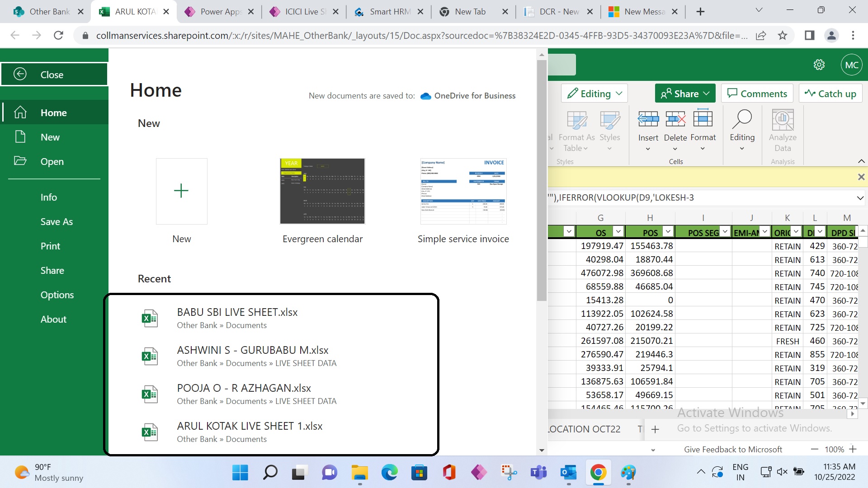Open the Evergreen calendar template
The width and height of the screenshot is (868, 488).
(322, 191)
